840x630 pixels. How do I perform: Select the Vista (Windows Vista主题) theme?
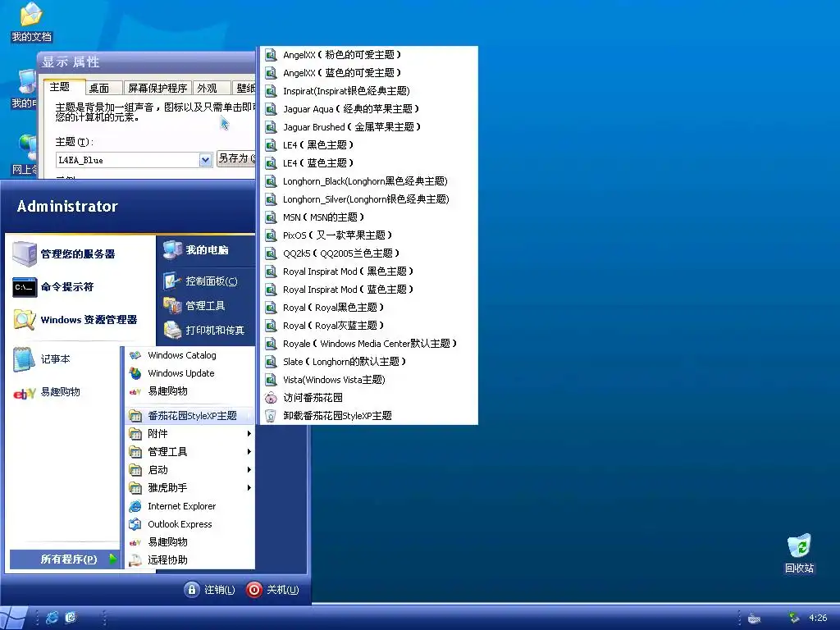point(369,380)
